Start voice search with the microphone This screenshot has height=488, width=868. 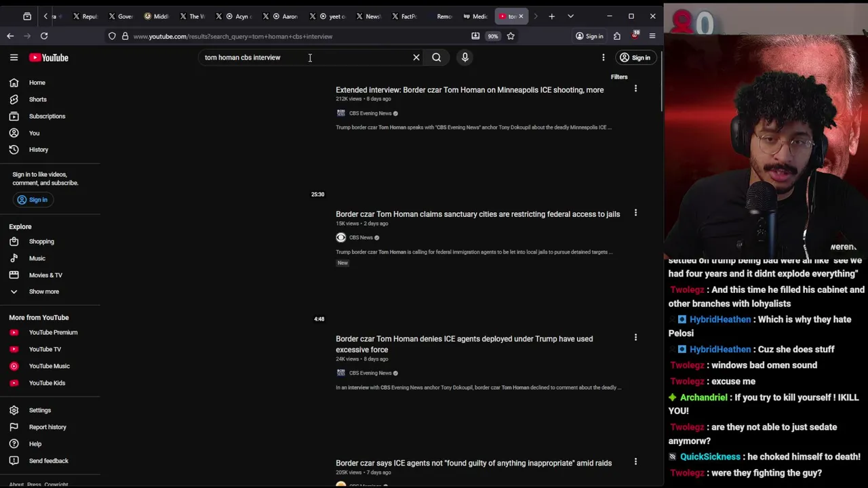[x=465, y=58]
